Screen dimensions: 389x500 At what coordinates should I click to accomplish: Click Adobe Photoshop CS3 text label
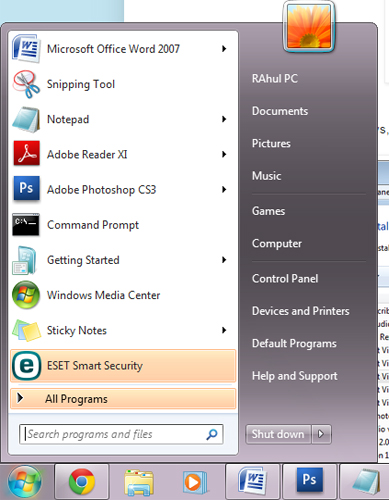pyautogui.click(x=101, y=190)
